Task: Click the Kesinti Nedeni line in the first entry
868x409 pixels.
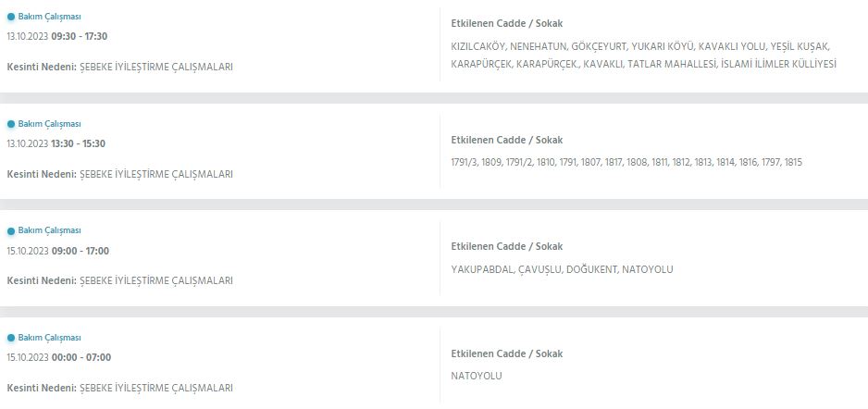Action: pyautogui.click(x=119, y=67)
